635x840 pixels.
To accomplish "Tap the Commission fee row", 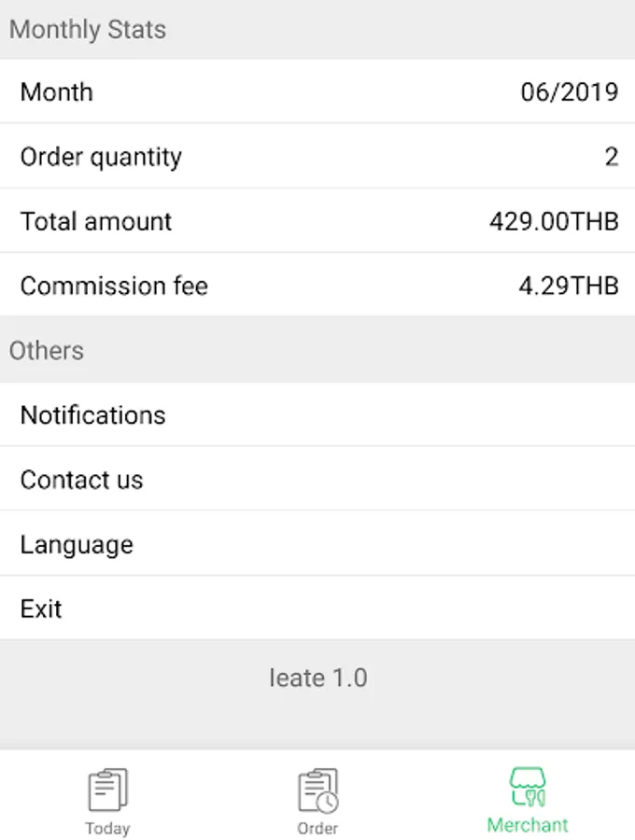I will (317, 285).
